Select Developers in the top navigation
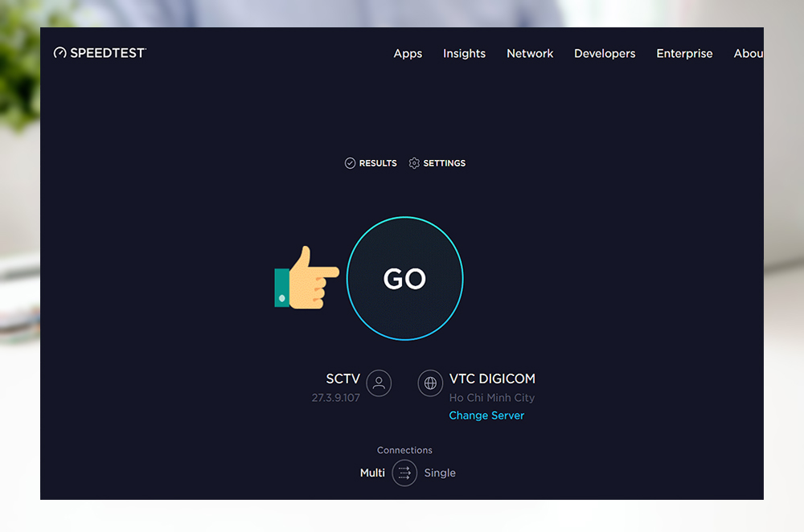The height and width of the screenshot is (532, 804). click(605, 54)
